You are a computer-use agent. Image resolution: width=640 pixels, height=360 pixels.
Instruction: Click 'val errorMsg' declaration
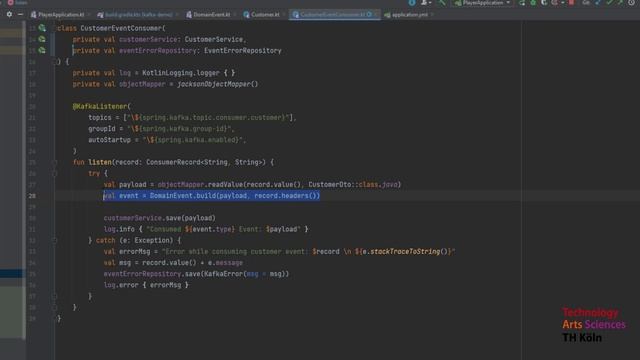127,252
